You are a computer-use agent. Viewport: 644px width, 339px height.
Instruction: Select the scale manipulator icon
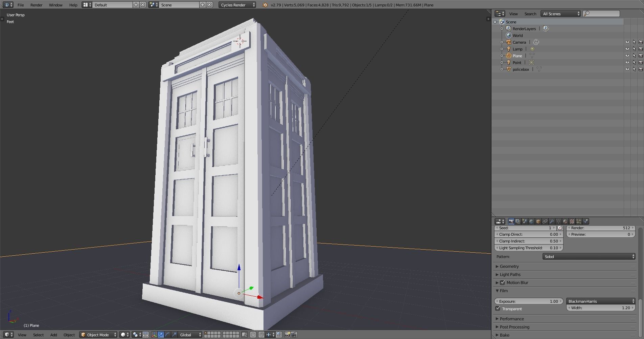175,335
